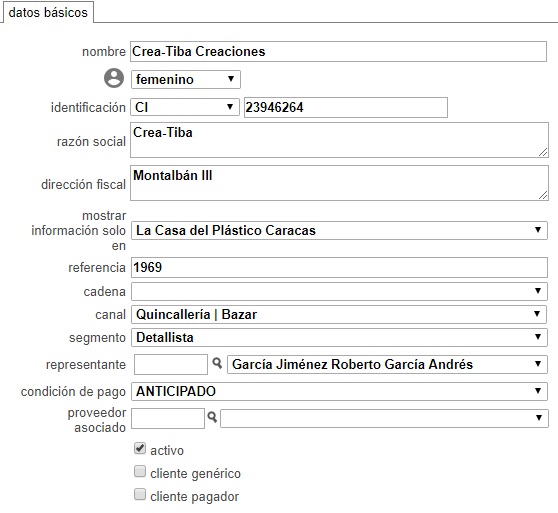Click the identification number field 23946264
The image size is (558, 513).
(x=346, y=107)
